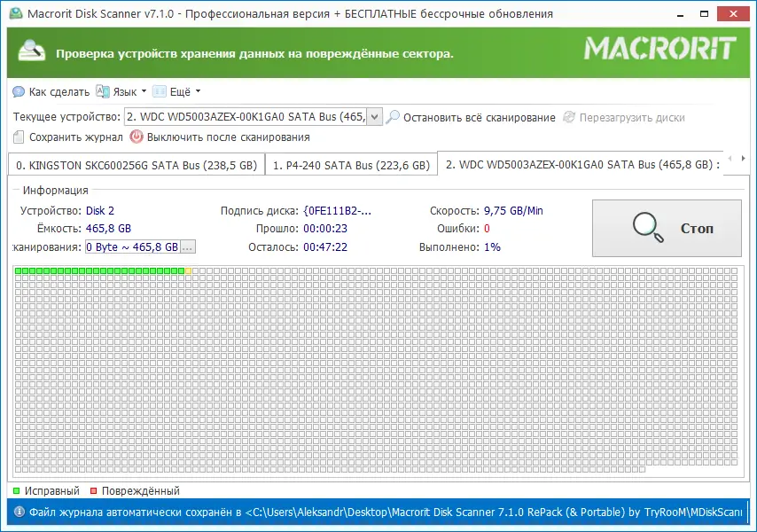Click the save log document icon
The height and width of the screenshot is (532, 757).
[x=19, y=137]
